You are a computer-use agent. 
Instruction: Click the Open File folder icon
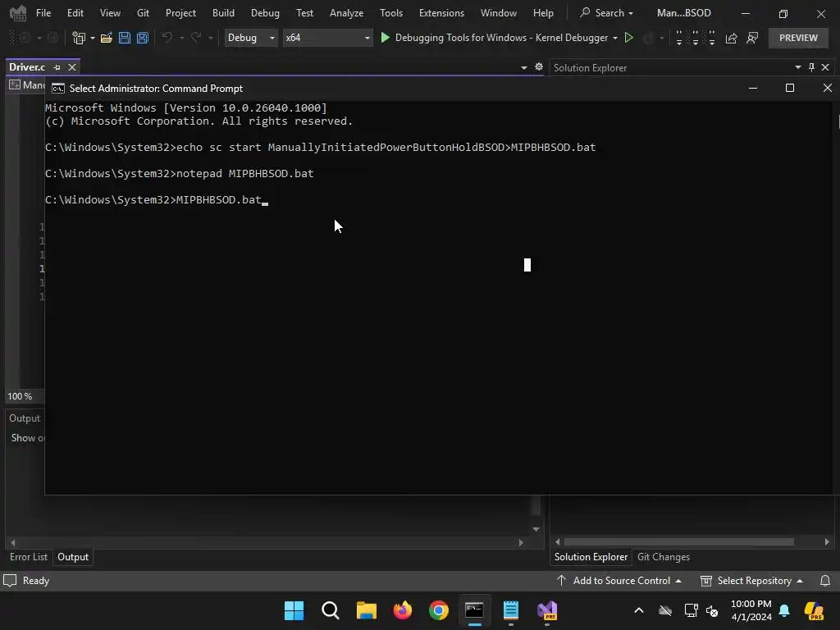(106, 38)
